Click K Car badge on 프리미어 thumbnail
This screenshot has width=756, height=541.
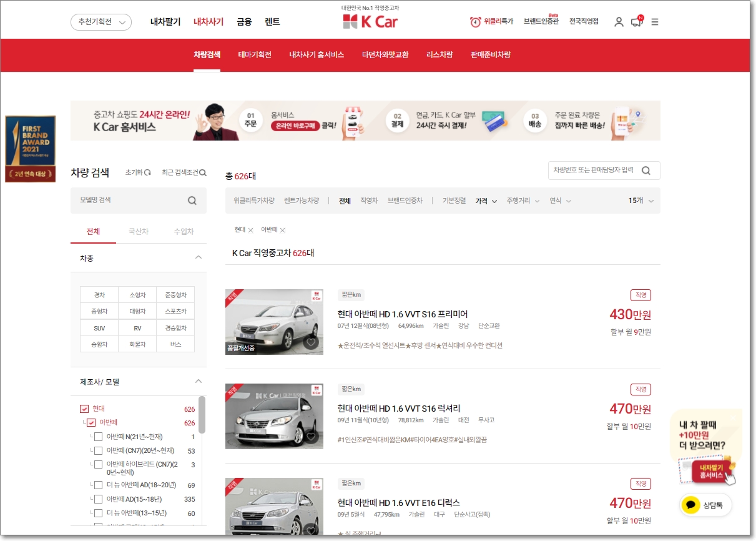(316, 296)
